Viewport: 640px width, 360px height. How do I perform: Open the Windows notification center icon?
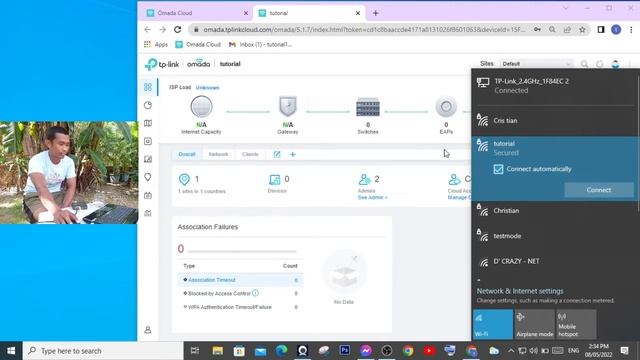pyautogui.click(x=624, y=351)
